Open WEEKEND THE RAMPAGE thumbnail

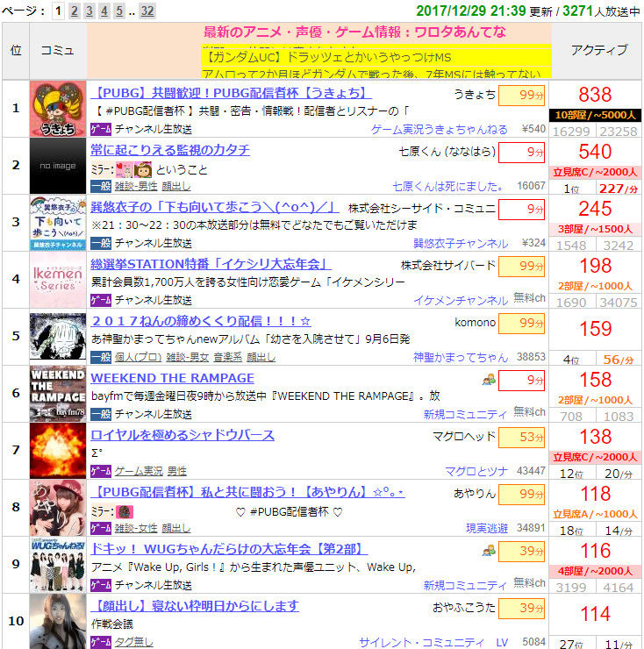click(x=58, y=394)
